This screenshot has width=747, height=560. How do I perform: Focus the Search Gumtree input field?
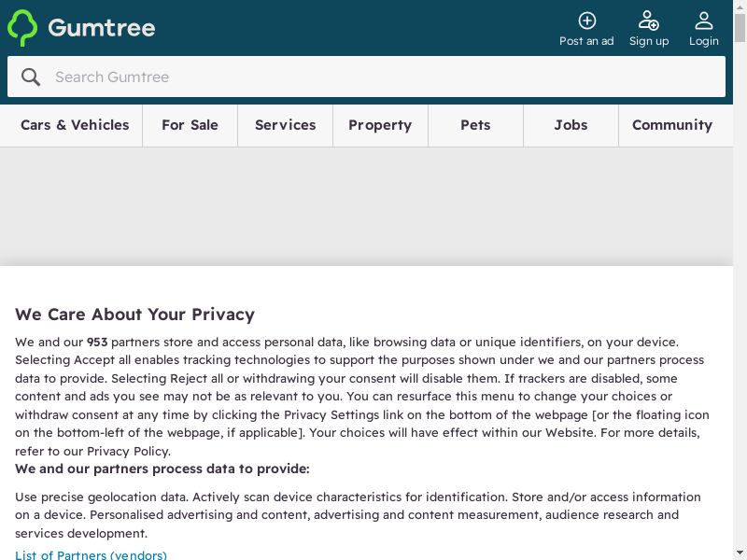coord(373,77)
